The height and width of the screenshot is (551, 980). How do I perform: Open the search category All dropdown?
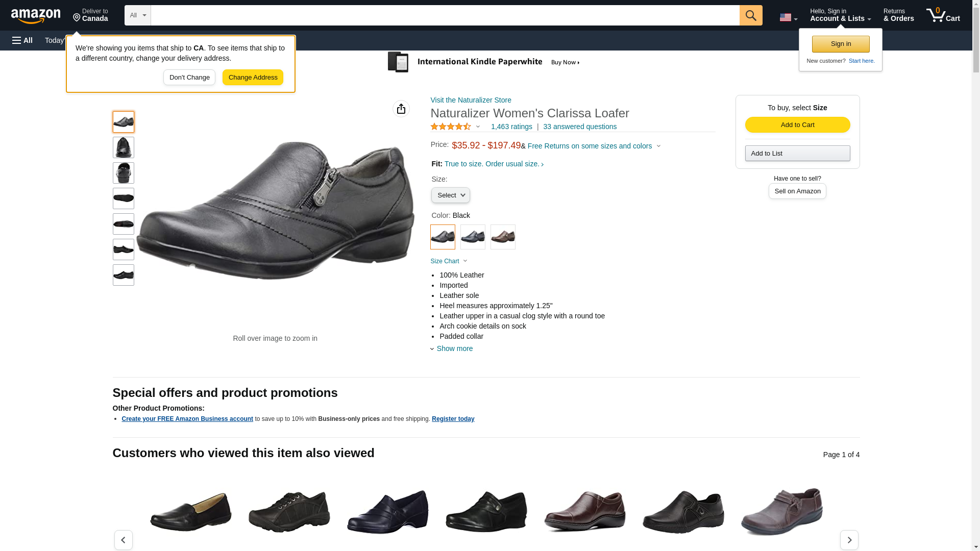(x=137, y=15)
